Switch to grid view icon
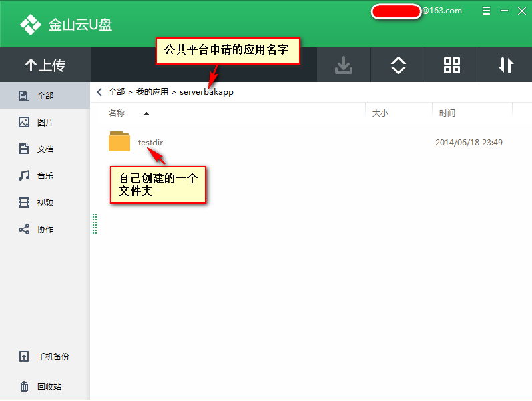The height and width of the screenshot is (401, 532). coord(452,65)
